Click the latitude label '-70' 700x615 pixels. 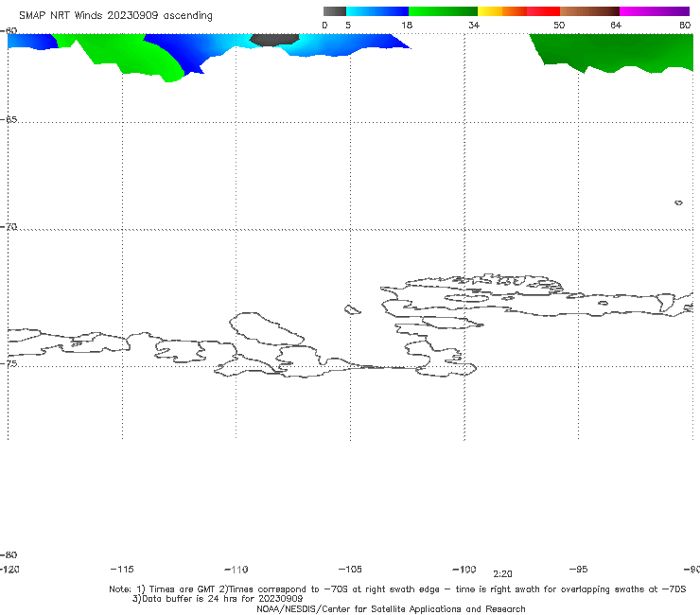[9, 227]
